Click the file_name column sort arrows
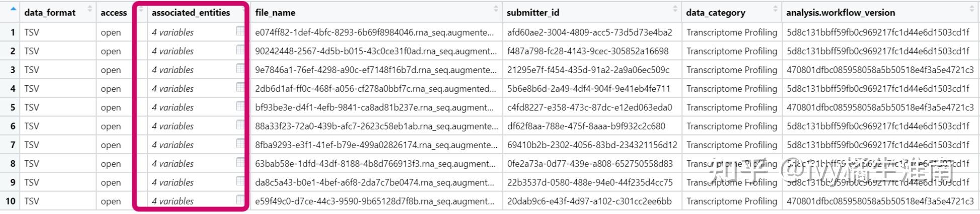The image size is (980, 214). [x=496, y=9]
